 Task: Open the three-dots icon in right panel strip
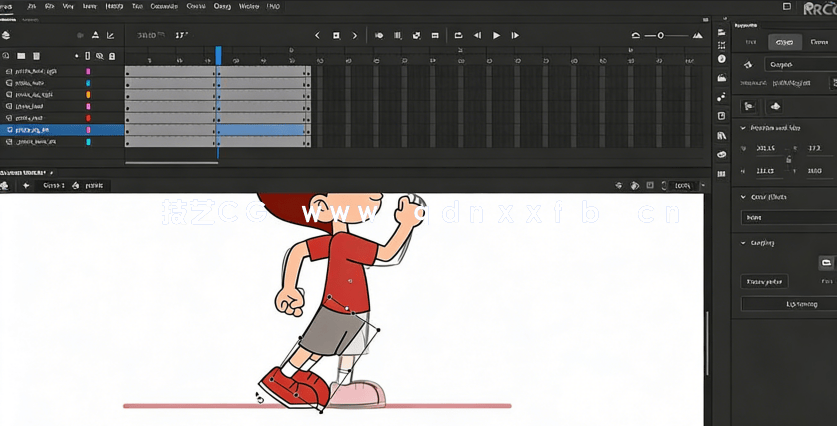pyautogui.click(x=722, y=97)
